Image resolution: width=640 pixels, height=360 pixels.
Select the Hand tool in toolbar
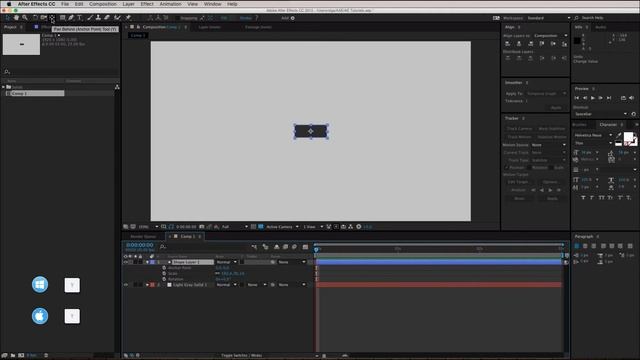click(16, 18)
